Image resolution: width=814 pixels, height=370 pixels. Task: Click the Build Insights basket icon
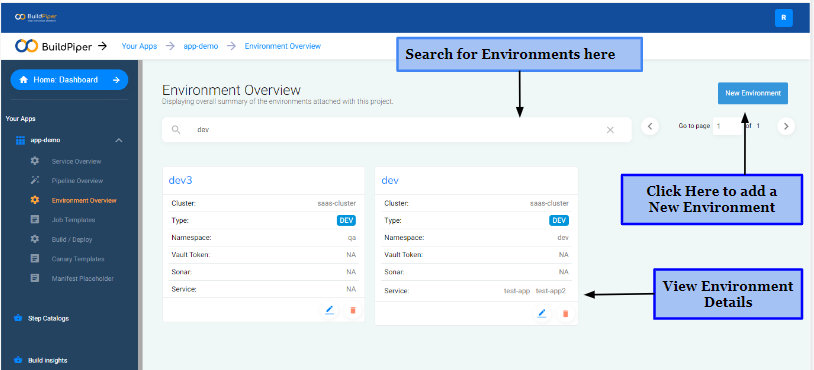pos(18,360)
